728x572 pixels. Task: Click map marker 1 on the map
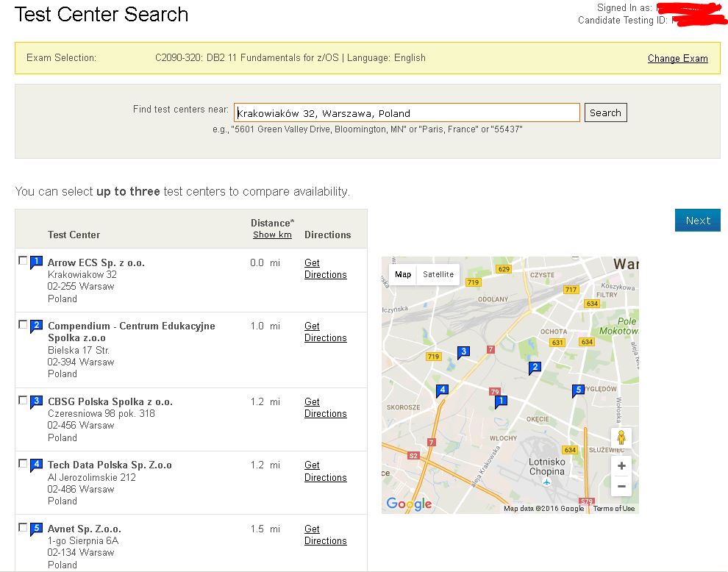(501, 401)
